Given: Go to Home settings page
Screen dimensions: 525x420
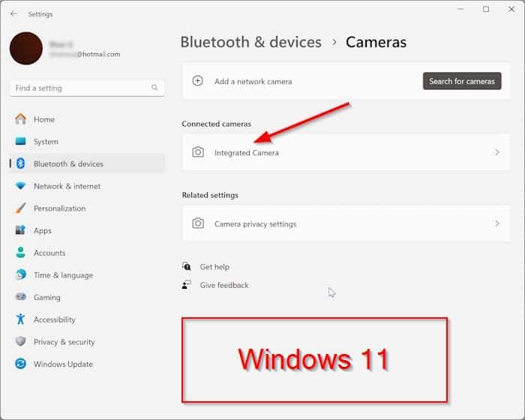Looking at the screenshot, I should [88, 119].
